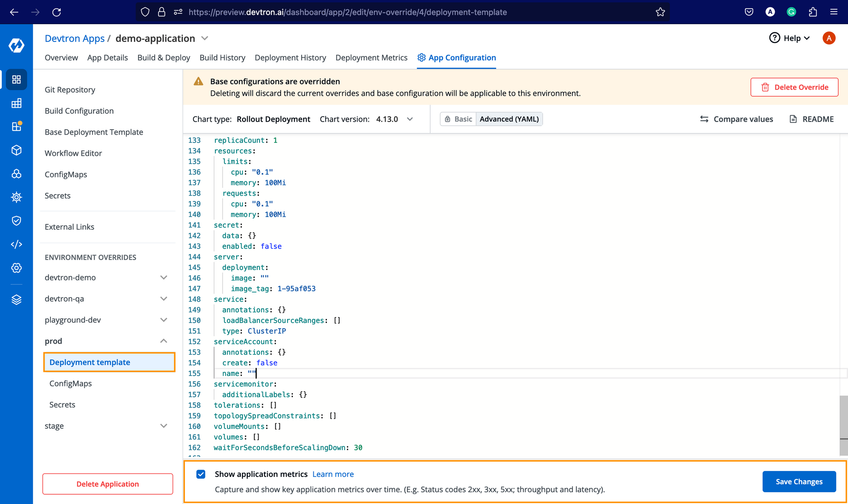Click the ConfigMaps icon in sidebar

(16, 173)
